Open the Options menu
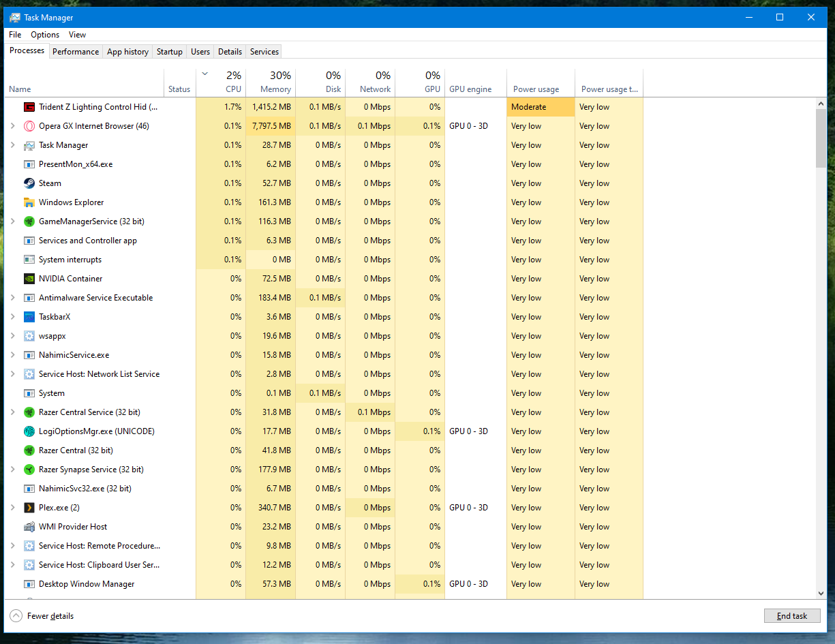Viewport: 835px width, 644px height. [x=45, y=35]
